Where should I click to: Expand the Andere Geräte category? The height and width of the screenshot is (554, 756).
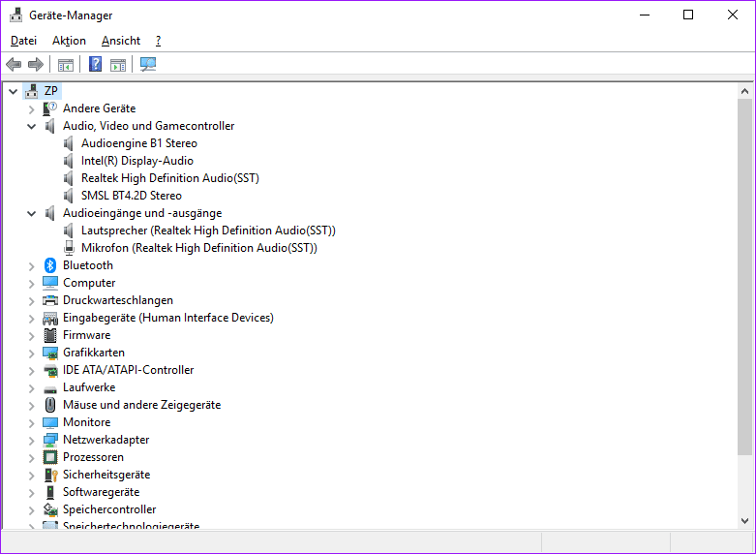(x=31, y=109)
